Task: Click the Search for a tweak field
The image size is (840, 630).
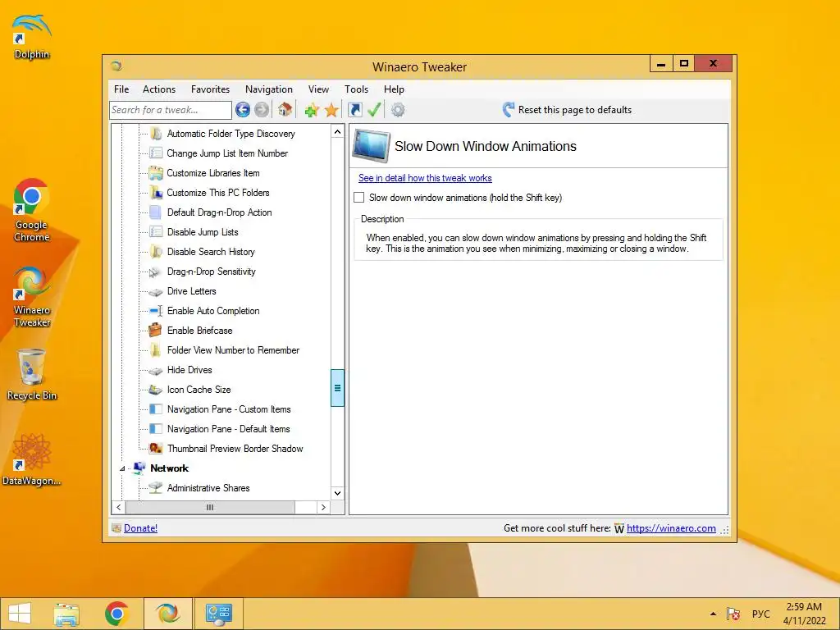Action: 171,110
